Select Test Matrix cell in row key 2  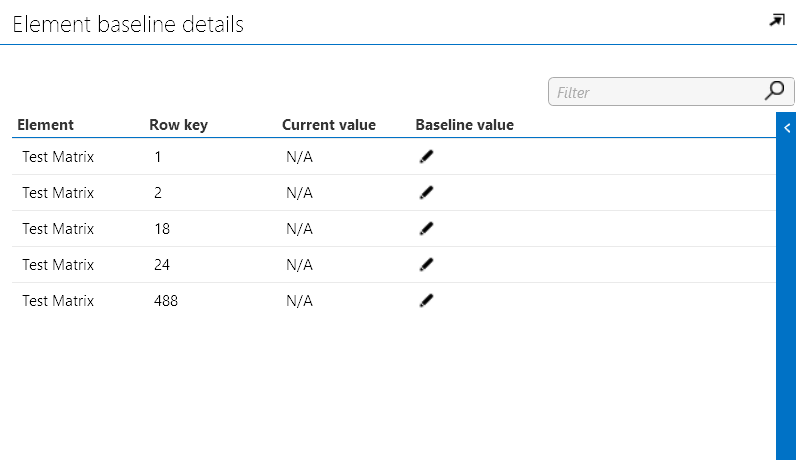pos(58,192)
